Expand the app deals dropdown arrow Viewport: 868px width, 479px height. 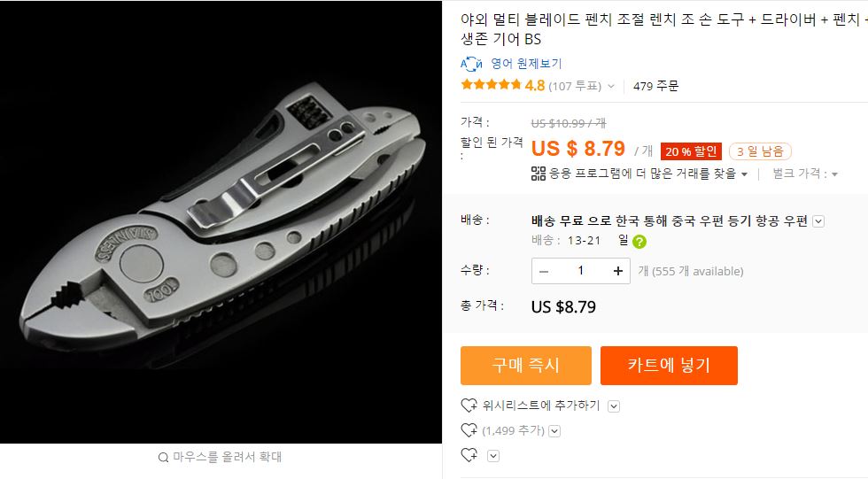(x=744, y=174)
